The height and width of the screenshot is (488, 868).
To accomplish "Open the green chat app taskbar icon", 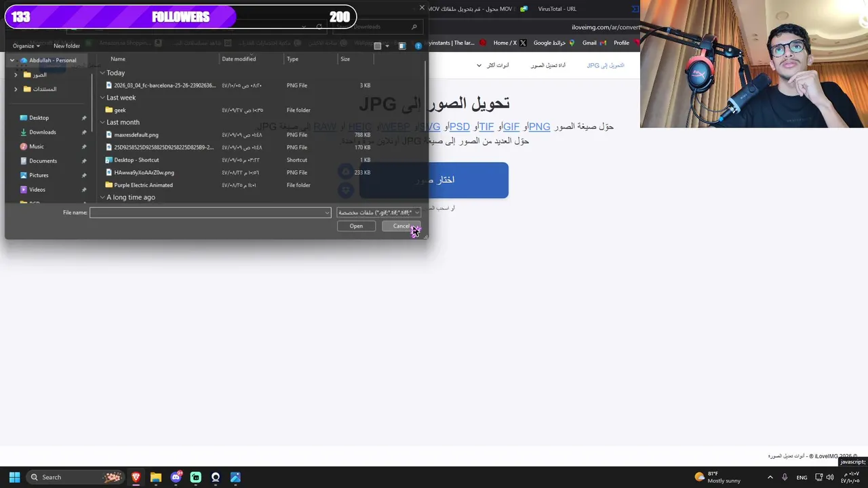I will pos(195,477).
